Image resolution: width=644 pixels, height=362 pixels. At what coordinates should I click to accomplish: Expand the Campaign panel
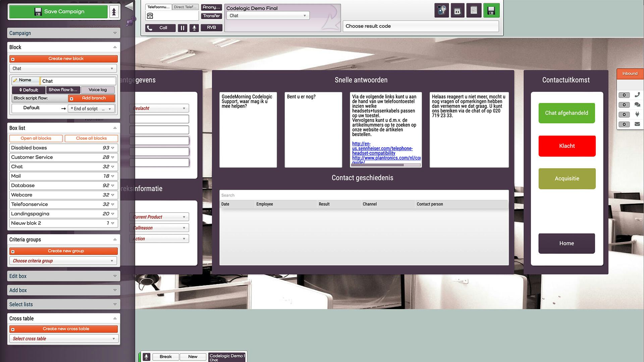tap(63, 33)
